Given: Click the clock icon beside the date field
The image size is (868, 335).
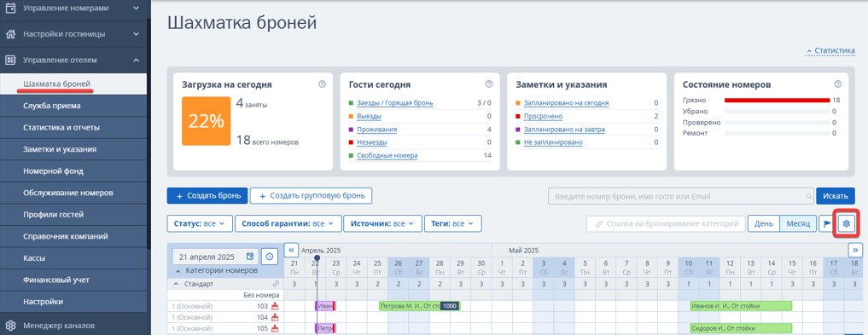Looking at the screenshot, I should (x=269, y=257).
